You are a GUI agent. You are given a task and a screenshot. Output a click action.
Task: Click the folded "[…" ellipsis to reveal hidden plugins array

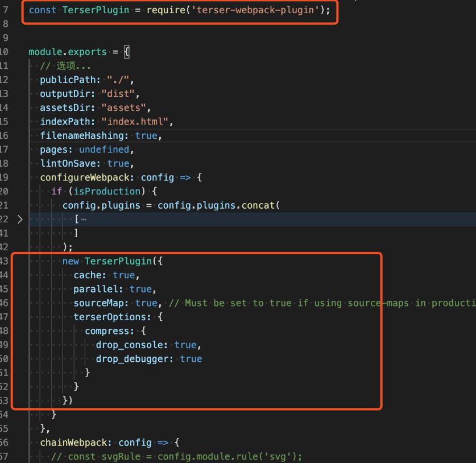pos(81,218)
